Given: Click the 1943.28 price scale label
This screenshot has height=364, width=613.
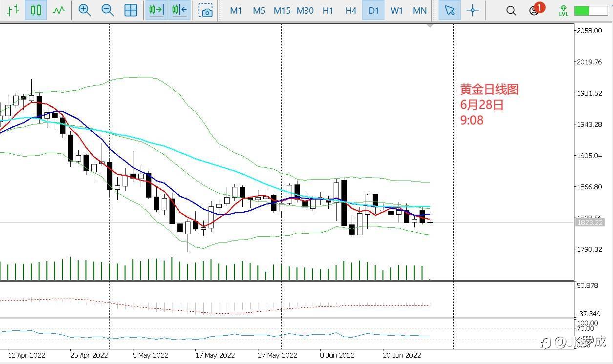Looking at the screenshot, I should (589, 124).
